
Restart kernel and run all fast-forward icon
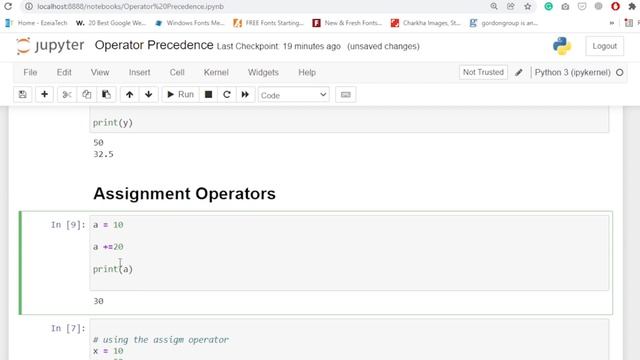pyautogui.click(x=245, y=95)
